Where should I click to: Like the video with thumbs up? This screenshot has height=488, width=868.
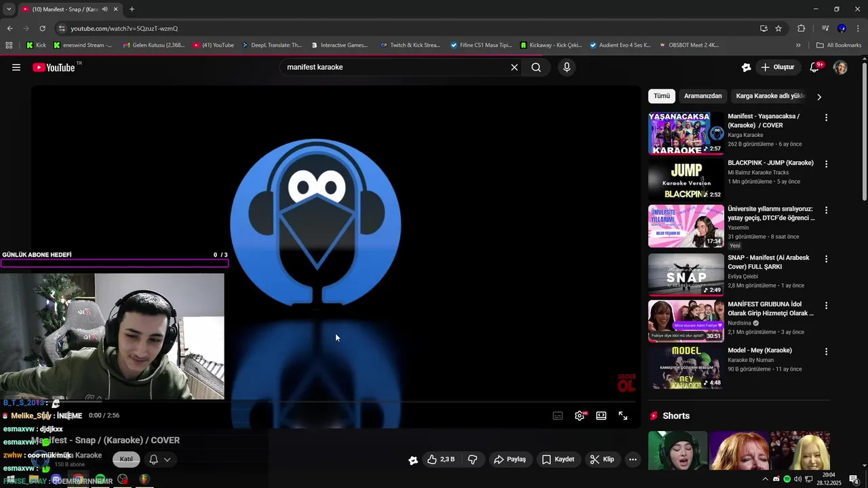coord(441,460)
